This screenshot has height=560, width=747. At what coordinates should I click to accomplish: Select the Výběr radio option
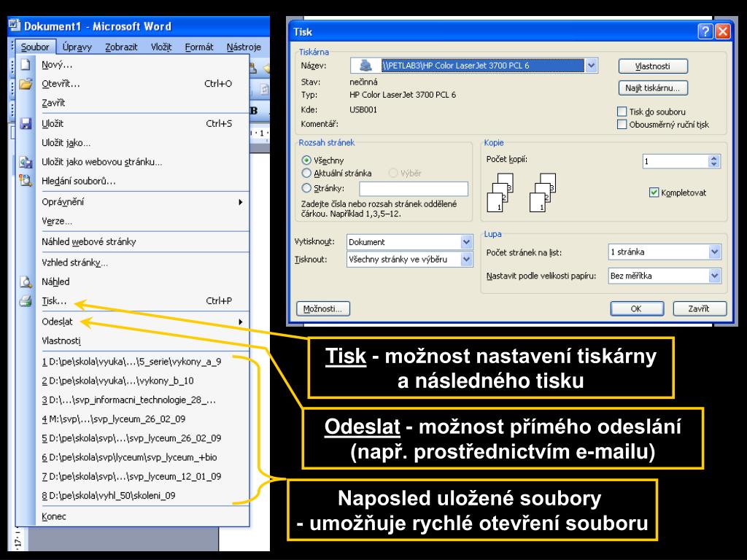[x=393, y=173]
